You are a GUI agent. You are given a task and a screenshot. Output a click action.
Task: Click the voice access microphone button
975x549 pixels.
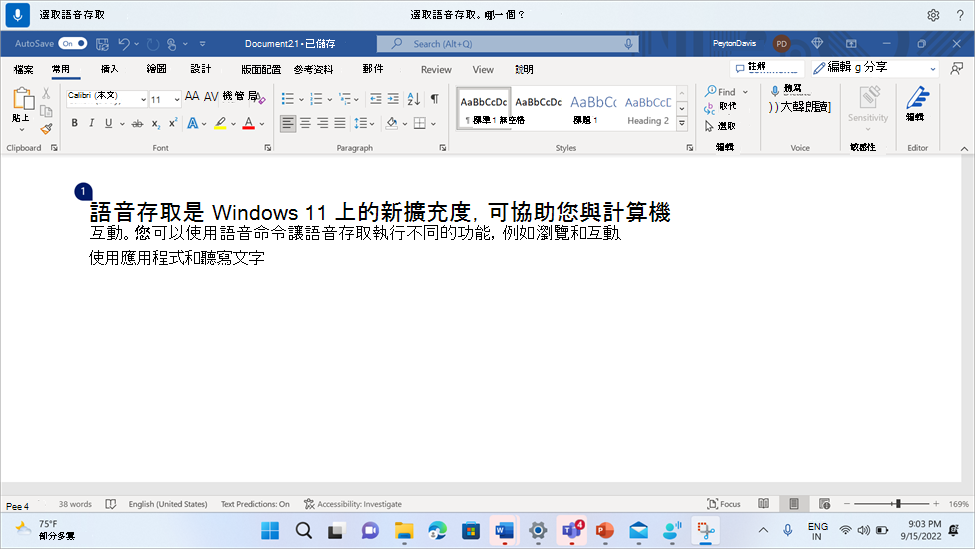click(x=17, y=14)
